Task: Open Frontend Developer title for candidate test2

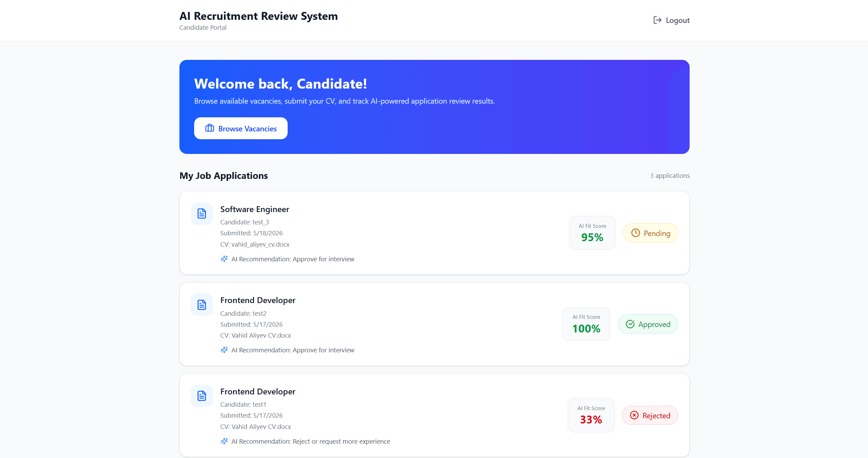Action: (x=258, y=300)
